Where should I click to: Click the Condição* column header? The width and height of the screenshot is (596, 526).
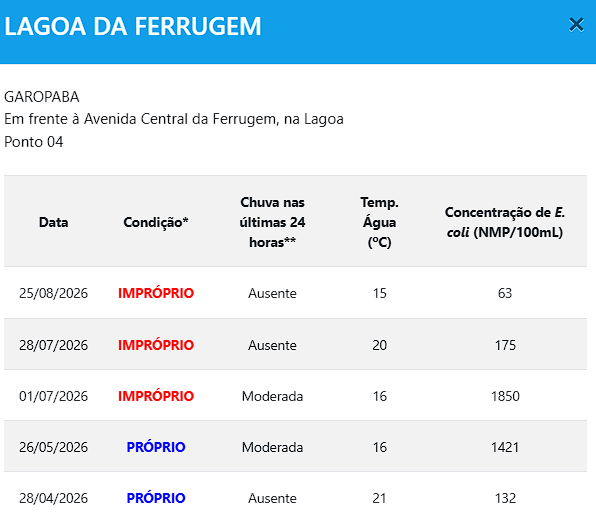tap(156, 222)
